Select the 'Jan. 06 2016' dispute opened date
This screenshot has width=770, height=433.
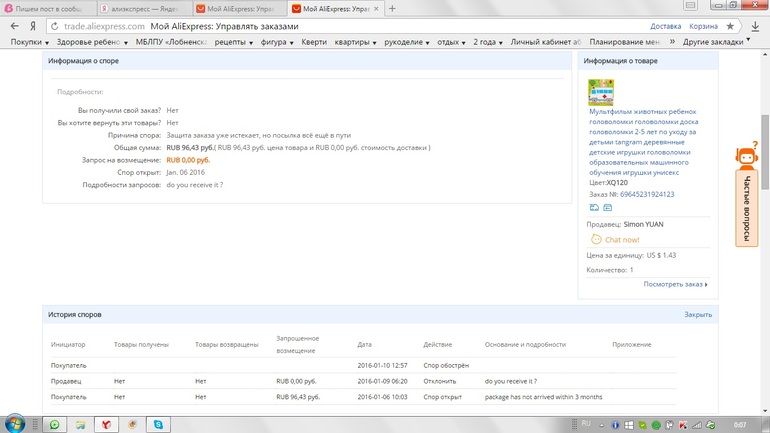(x=186, y=172)
